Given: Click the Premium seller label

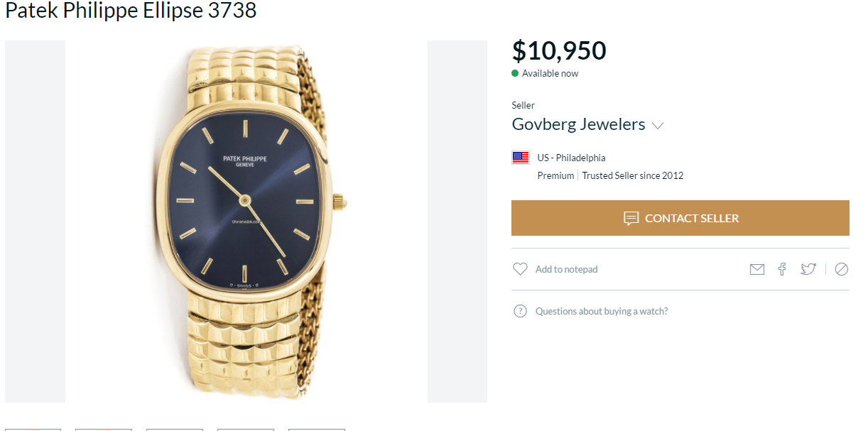Looking at the screenshot, I should tap(555, 175).
